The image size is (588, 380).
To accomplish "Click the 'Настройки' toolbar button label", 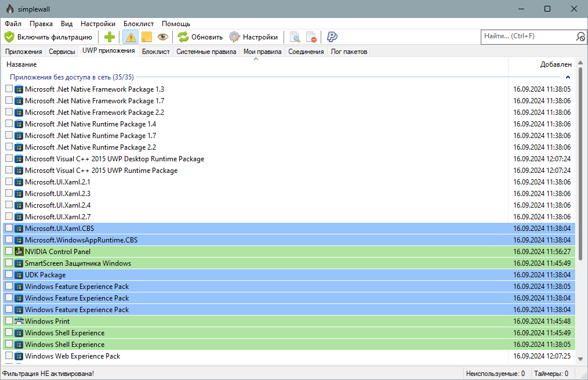I will [260, 37].
